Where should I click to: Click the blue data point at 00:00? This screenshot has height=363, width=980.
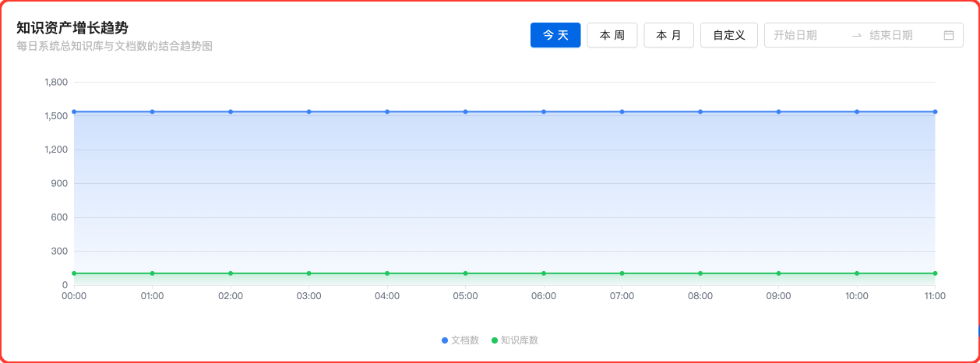[x=74, y=111]
